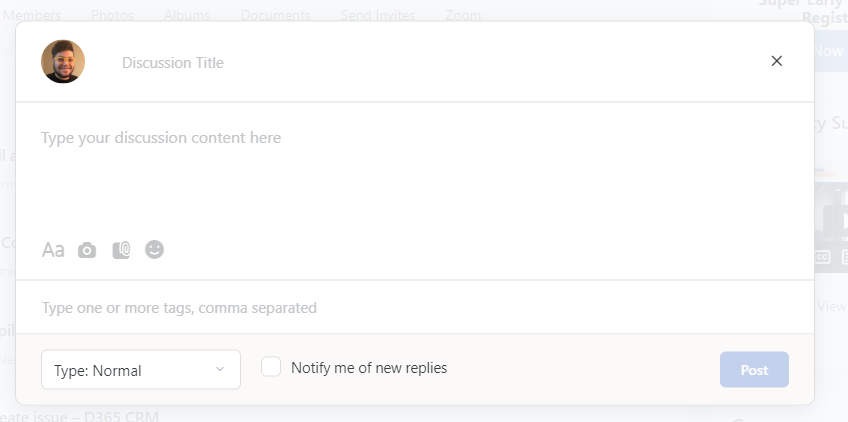Select the Documents tab
This screenshot has width=848, height=422.
[x=275, y=15]
